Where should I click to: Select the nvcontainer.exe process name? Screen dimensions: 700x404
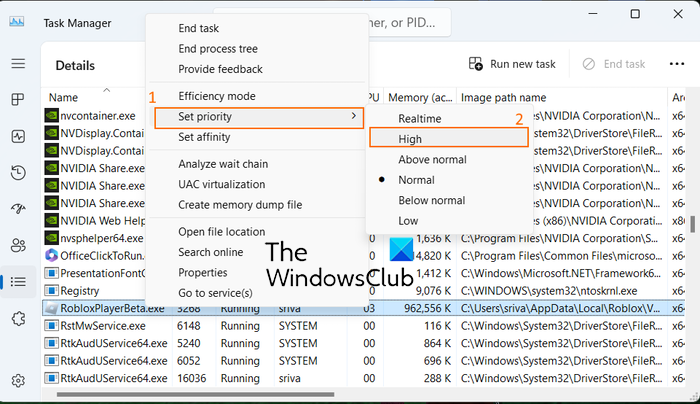click(98, 116)
